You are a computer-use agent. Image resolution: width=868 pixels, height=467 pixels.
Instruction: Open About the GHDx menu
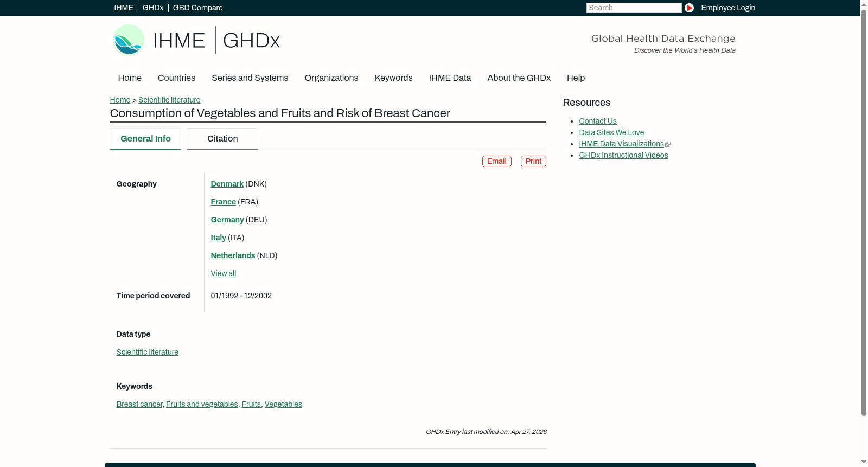[519, 78]
